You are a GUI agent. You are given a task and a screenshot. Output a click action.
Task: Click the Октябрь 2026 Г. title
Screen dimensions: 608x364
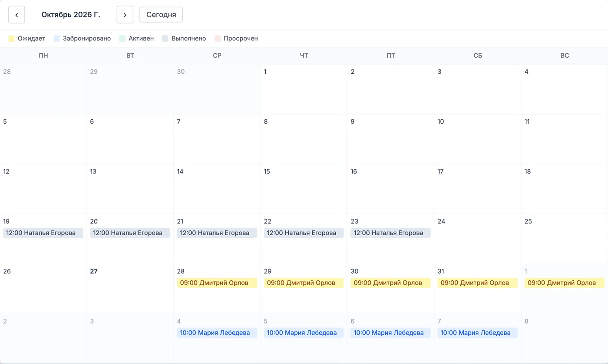pos(71,15)
